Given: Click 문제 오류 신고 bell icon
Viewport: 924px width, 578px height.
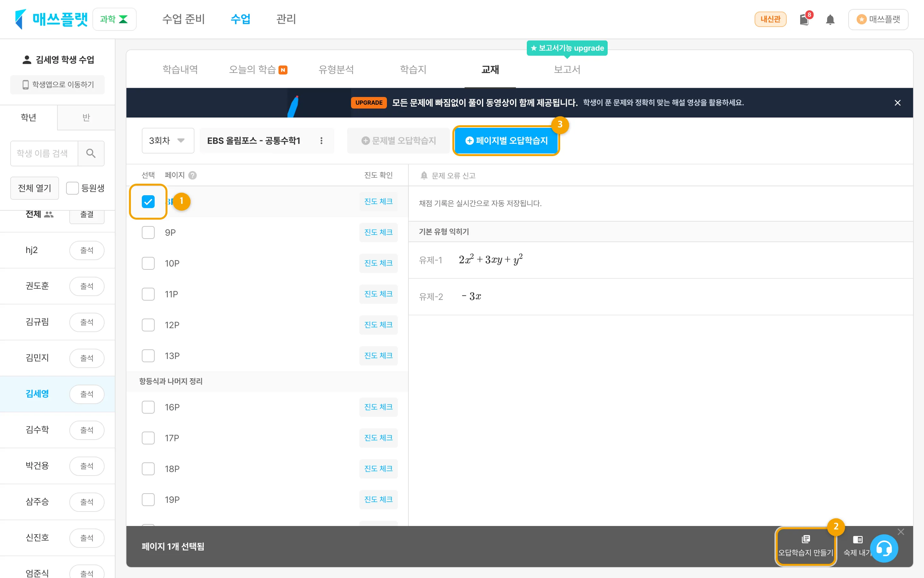Looking at the screenshot, I should click(x=424, y=175).
